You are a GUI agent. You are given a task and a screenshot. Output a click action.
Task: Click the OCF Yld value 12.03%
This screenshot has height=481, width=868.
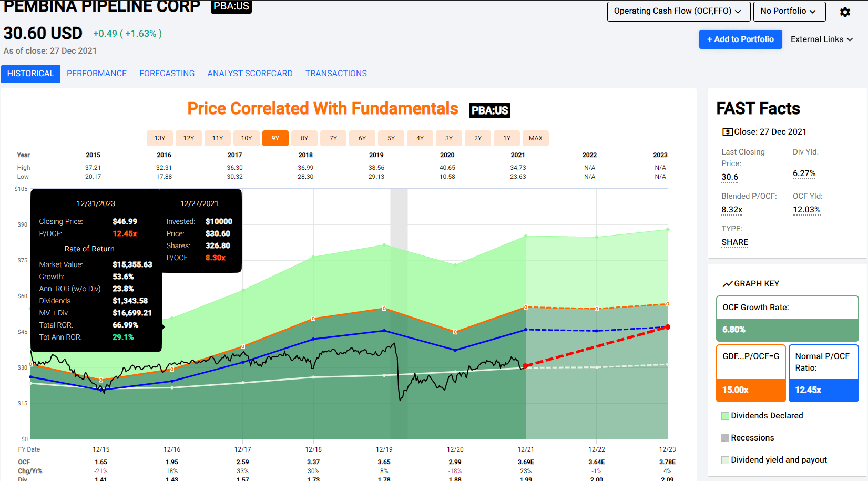click(806, 210)
